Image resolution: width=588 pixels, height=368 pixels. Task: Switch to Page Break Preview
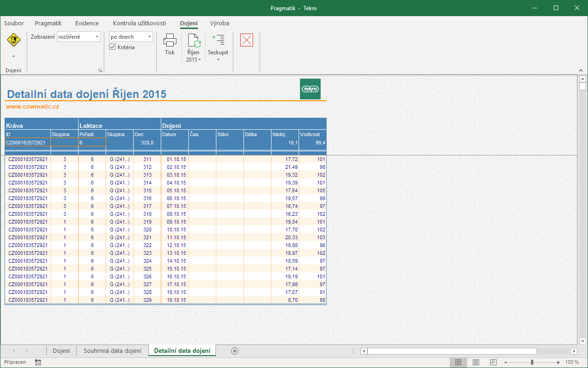493,362
